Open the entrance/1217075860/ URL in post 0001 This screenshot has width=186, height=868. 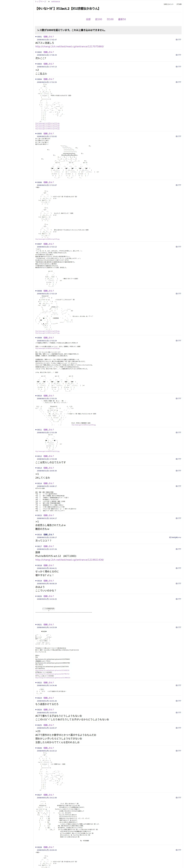tap(70, 46)
